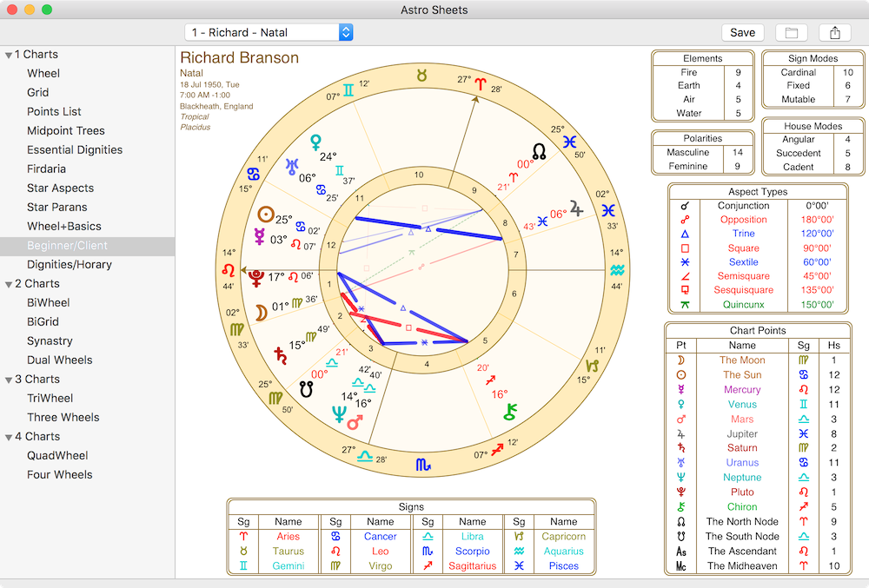Open the Wheel sheet in sidebar
869x588 pixels.
(43, 73)
